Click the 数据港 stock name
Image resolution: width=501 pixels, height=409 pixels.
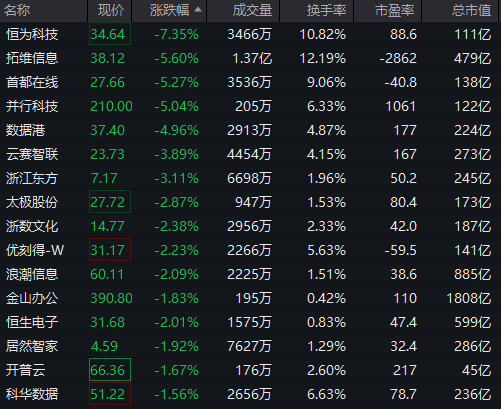click(x=25, y=130)
